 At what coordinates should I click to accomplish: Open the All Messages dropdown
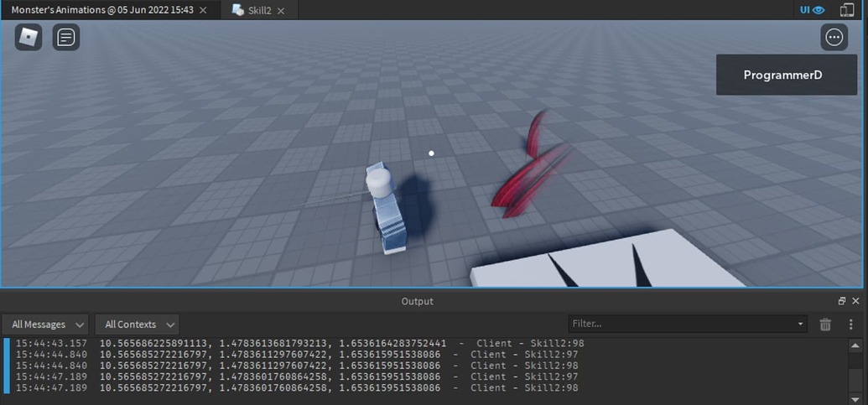point(44,325)
